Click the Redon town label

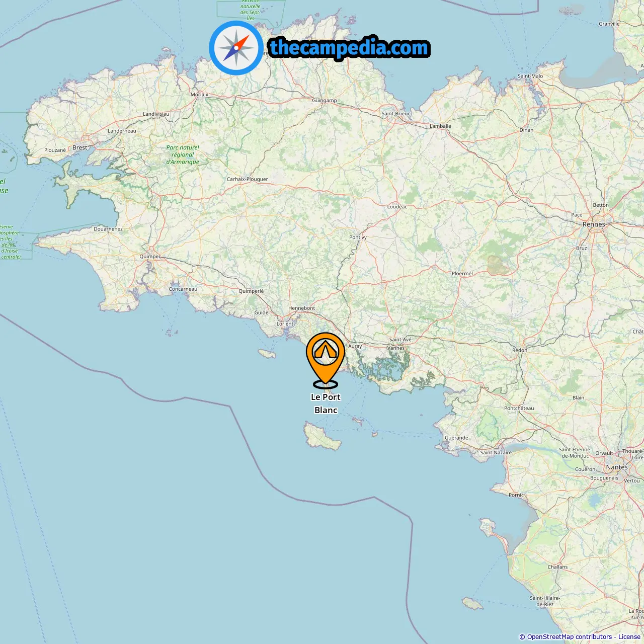520,350
